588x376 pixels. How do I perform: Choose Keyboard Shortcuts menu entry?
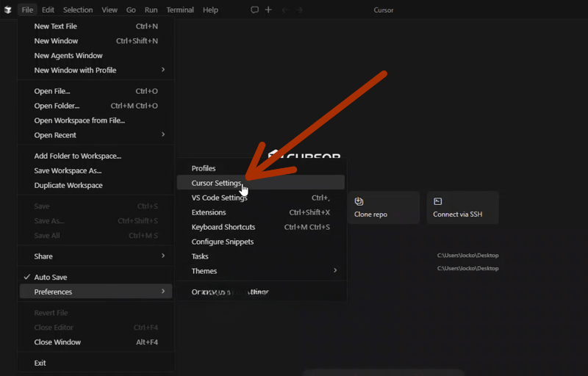[223, 227]
